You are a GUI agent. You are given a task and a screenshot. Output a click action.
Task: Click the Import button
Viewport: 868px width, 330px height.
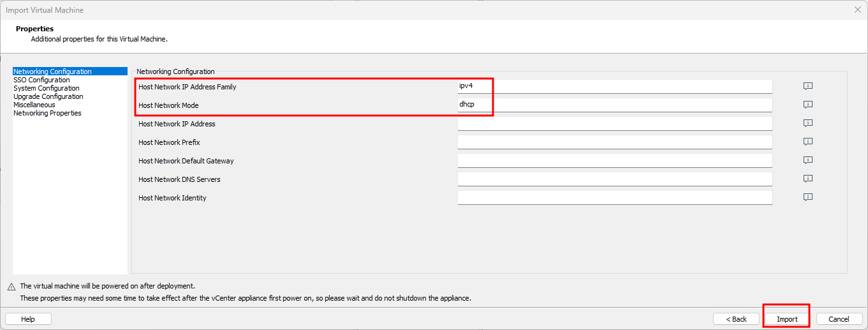pos(787,319)
